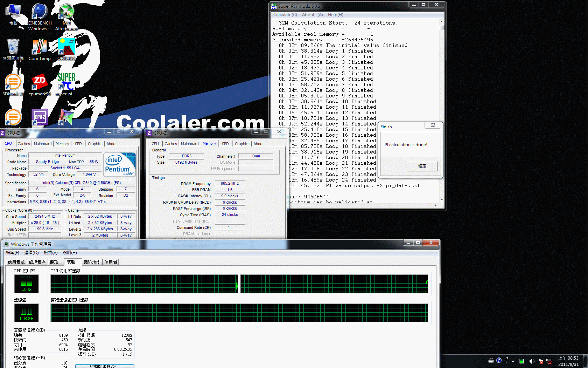Switch to 處理程序 tab in Task Manager
The image size is (588, 368).
click(x=37, y=263)
